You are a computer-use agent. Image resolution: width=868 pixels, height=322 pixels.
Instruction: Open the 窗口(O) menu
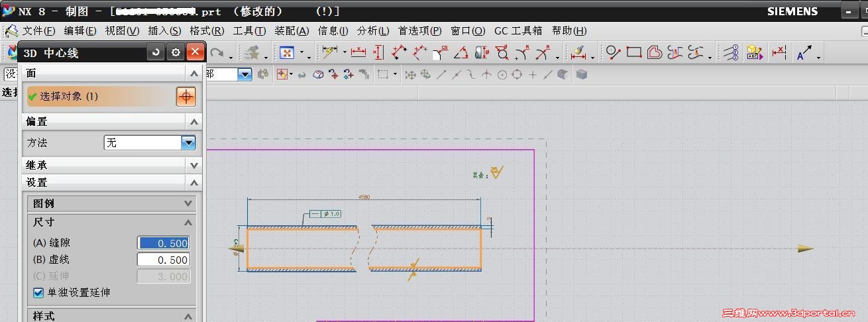click(468, 30)
